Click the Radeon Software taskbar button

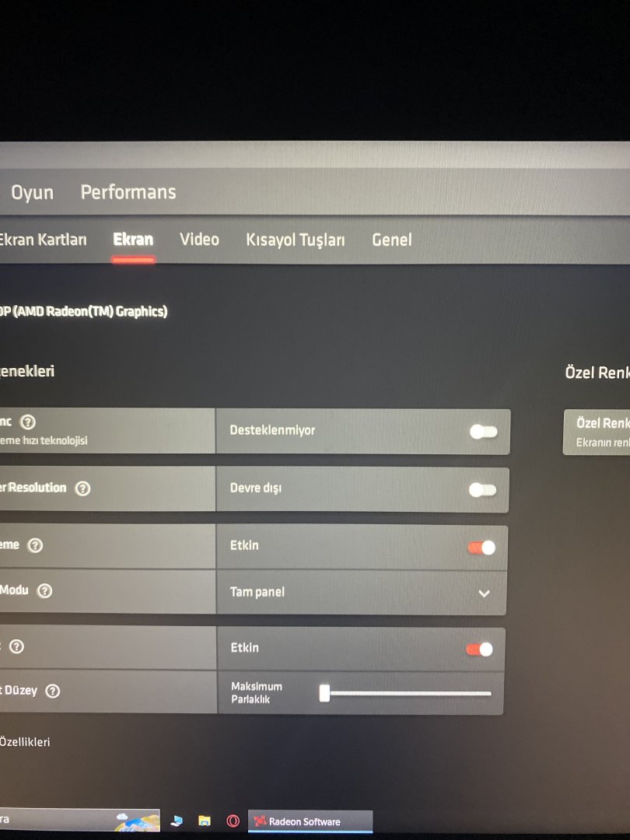click(x=310, y=821)
